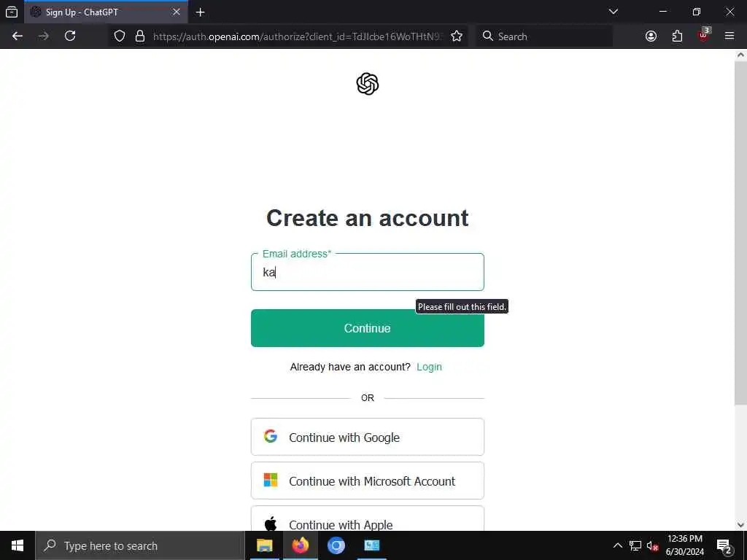Click the green Continue button
This screenshot has width=747, height=560.
(368, 328)
